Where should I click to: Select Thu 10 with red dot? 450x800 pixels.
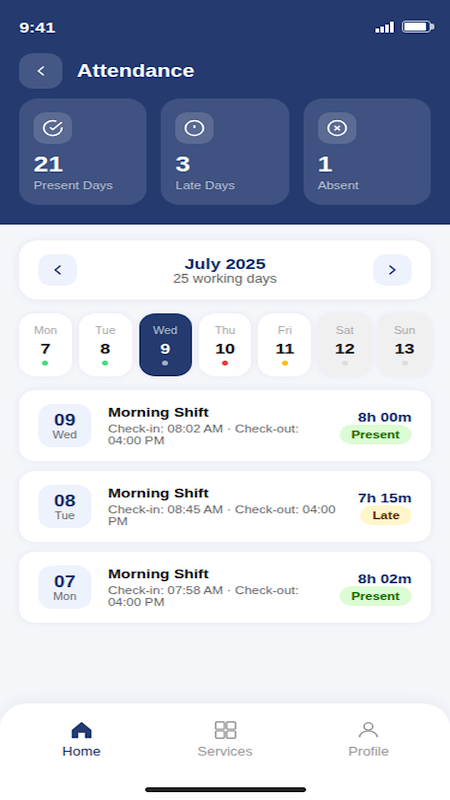point(225,345)
